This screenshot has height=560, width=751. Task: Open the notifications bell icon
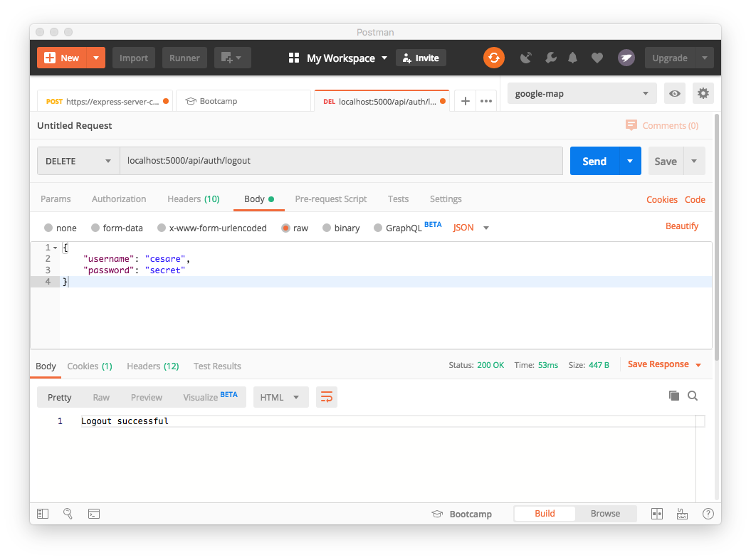click(x=572, y=58)
